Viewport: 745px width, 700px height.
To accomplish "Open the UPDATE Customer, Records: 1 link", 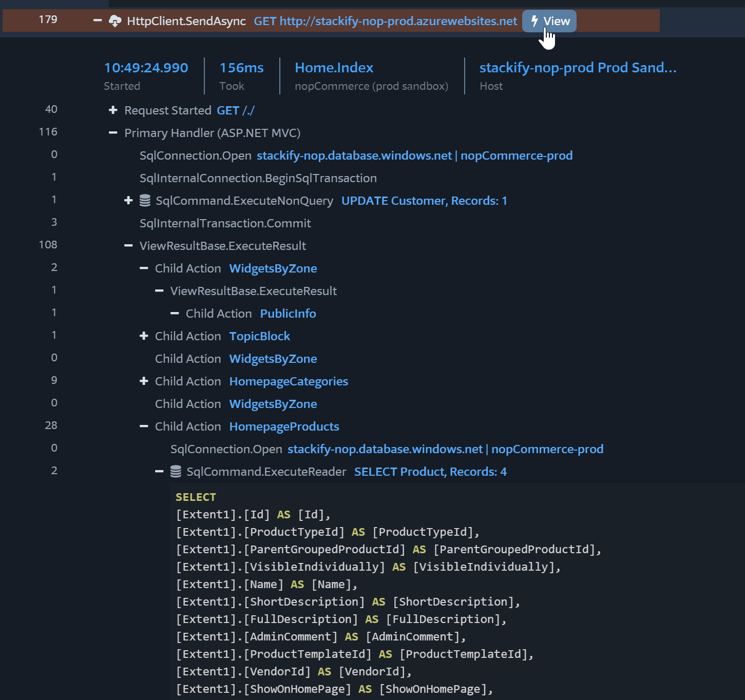I will click(424, 201).
